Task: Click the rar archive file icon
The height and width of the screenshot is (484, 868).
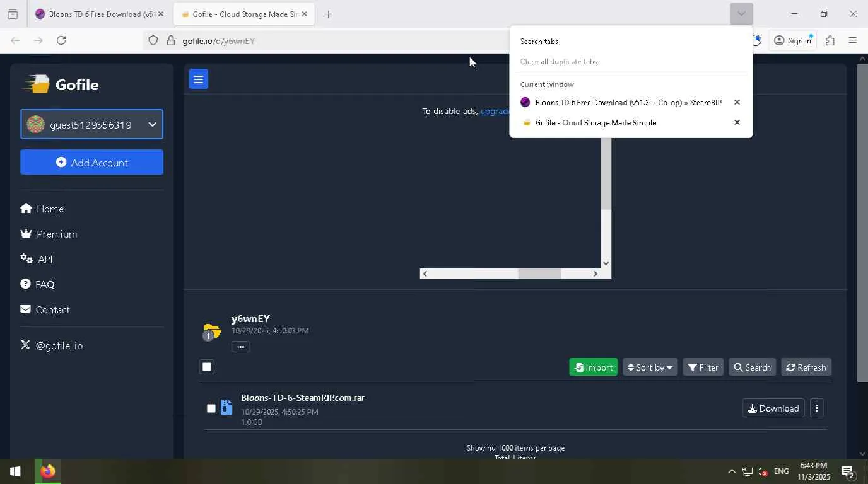Action: [226, 407]
